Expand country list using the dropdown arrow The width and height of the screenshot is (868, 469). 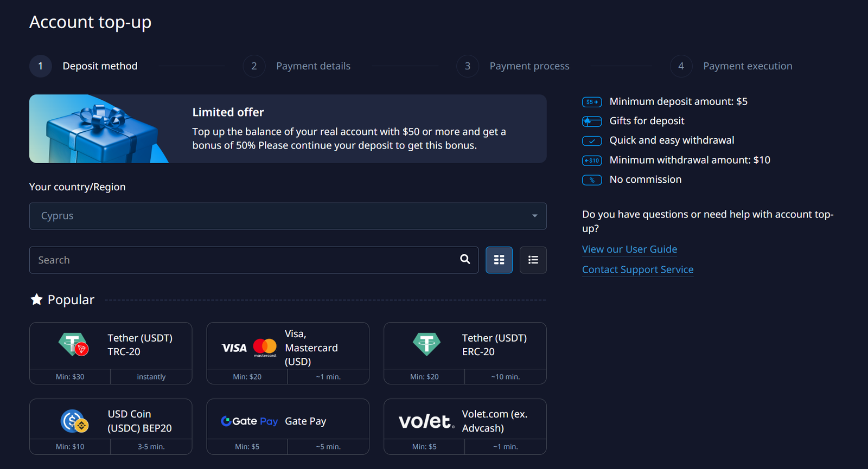point(534,216)
